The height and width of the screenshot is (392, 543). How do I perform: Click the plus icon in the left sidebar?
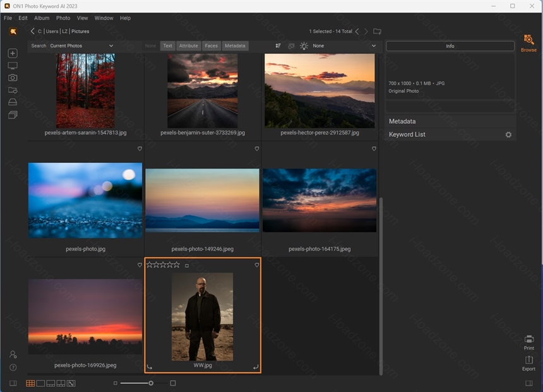click(x=13, y=53)
